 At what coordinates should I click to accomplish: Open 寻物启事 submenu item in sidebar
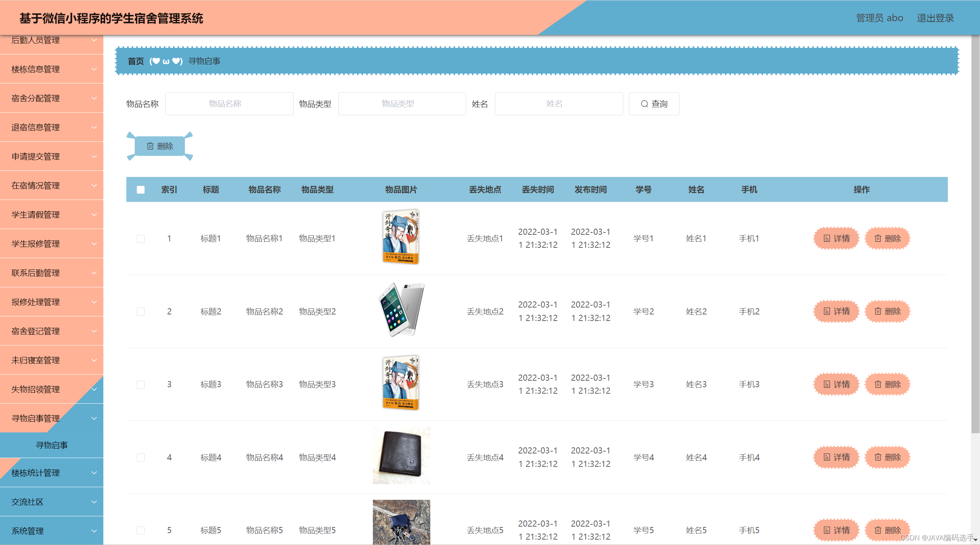52,445
